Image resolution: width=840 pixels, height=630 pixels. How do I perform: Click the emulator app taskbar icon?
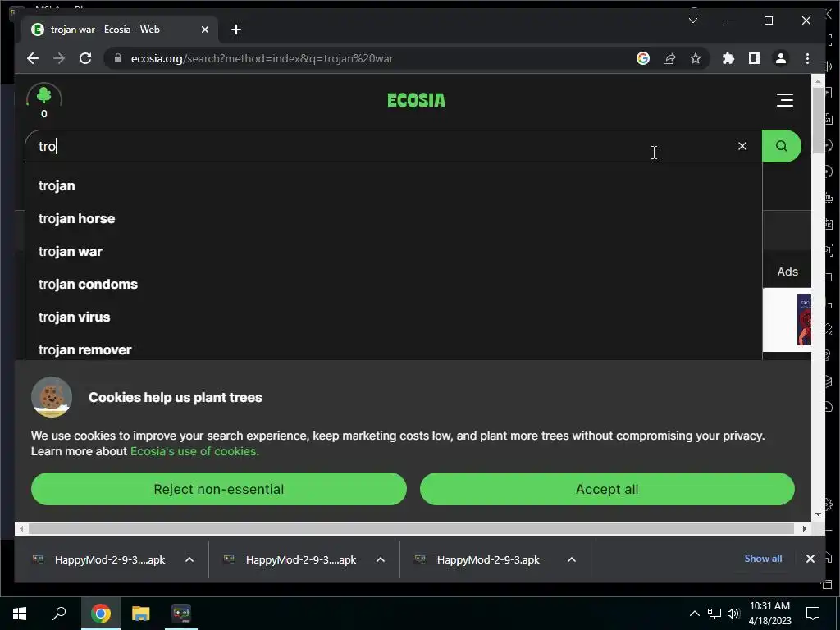pos(180,613)
